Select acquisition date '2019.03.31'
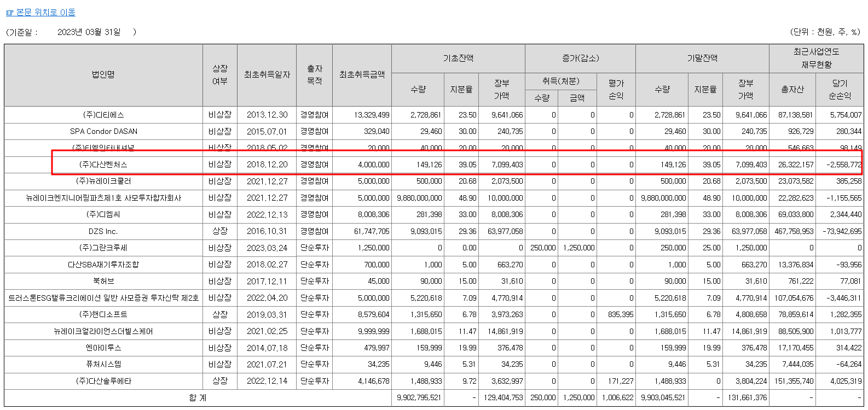Viewport: 868px width, 410px height. pyautogui.click(x=267, y=314)
